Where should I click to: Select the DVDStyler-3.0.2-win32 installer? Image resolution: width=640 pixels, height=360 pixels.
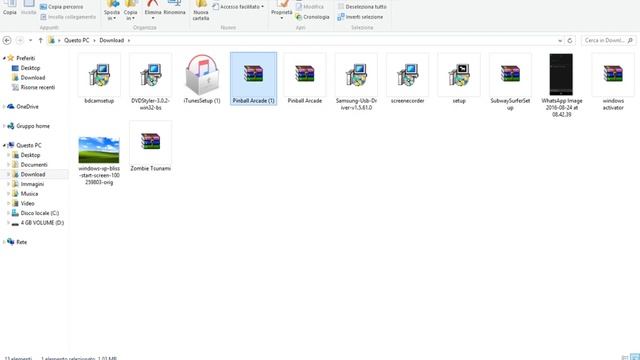[151, 82]
